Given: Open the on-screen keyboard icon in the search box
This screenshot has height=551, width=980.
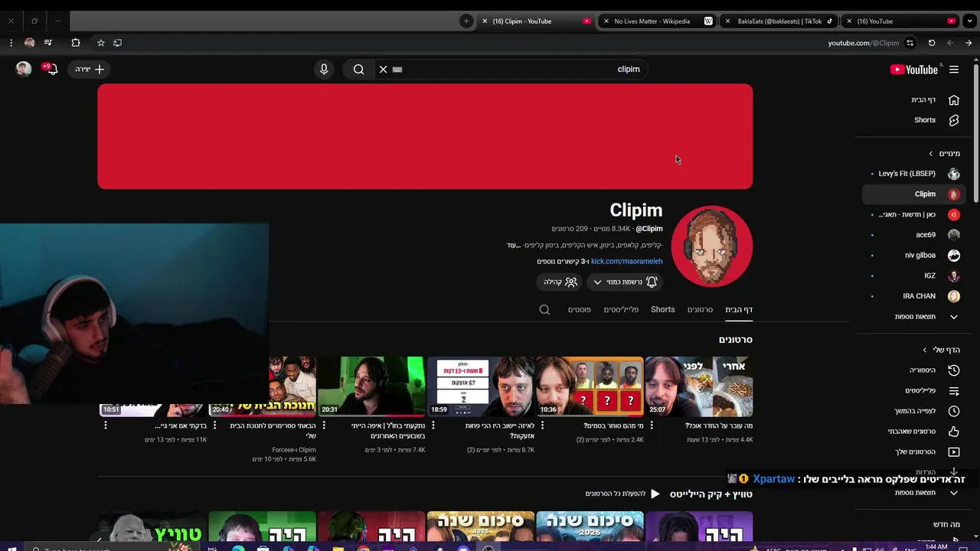Looking at the screenshot, I should 397,70.
